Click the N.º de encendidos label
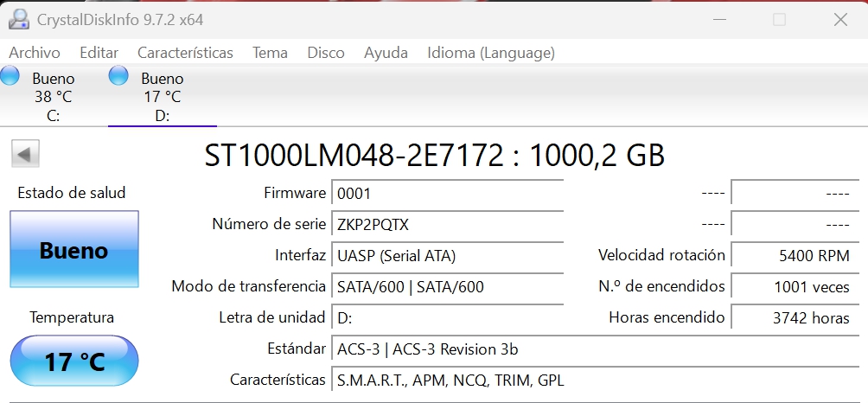Screen dimensions: 868x403 pyautogui.click(x=661, y=286)
